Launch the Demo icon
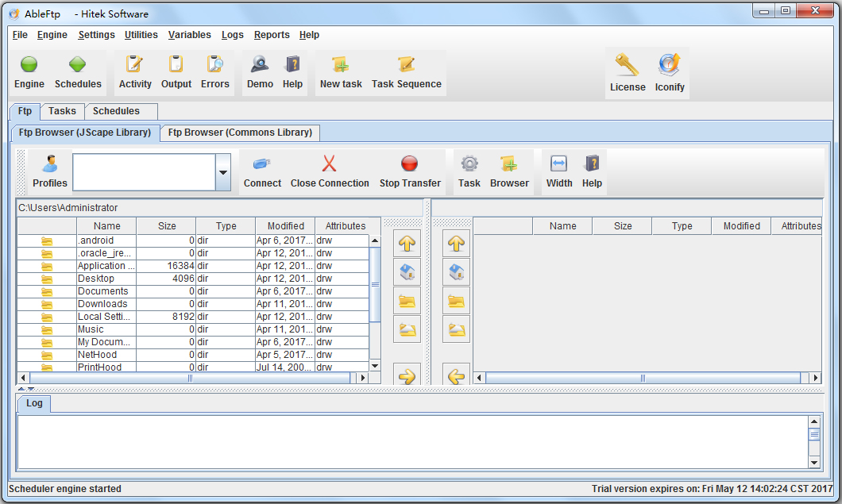Screen dimensions: 842x504 [260, 64]
